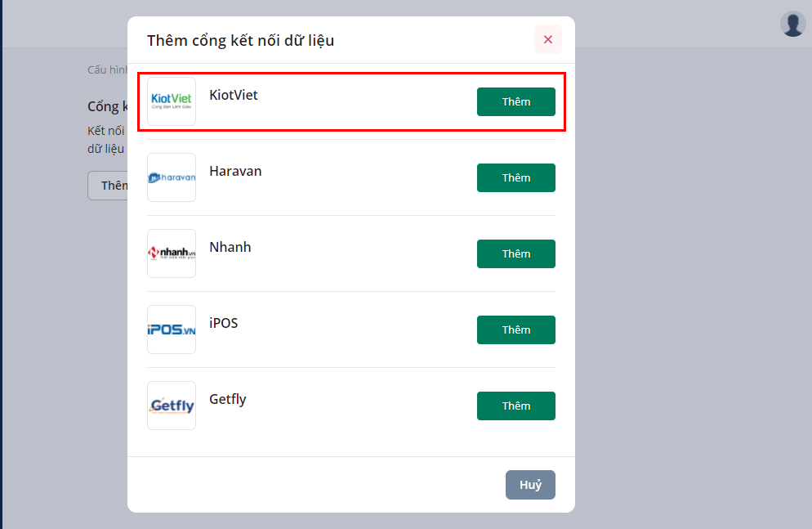Add the KiotViet connection with Thêm
812x529 pixels.
pos(515,101)
